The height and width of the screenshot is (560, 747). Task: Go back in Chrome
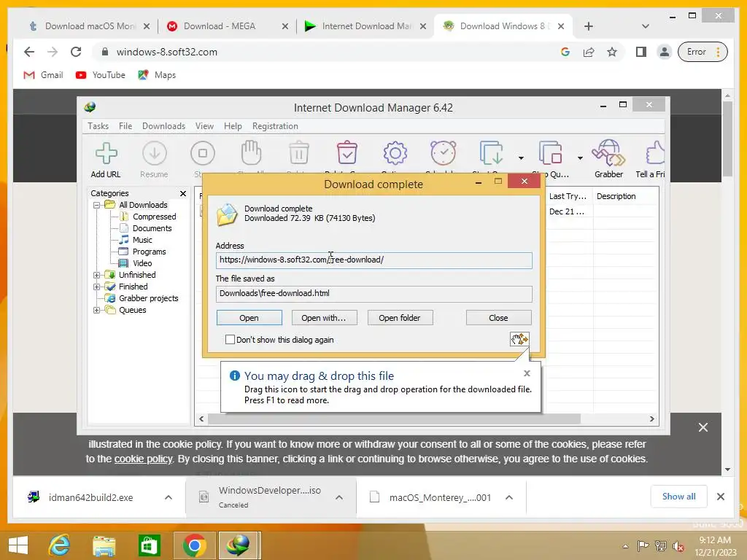(x=29, y=52)
